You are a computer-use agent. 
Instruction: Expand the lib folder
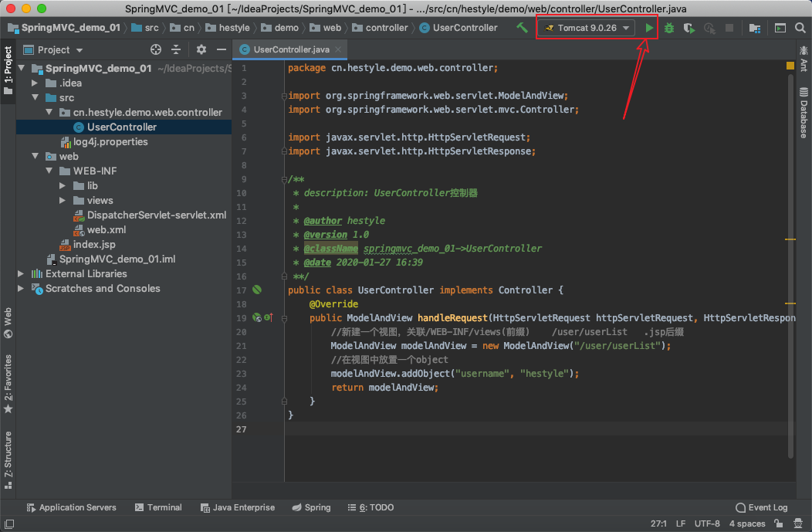(63, 185)
